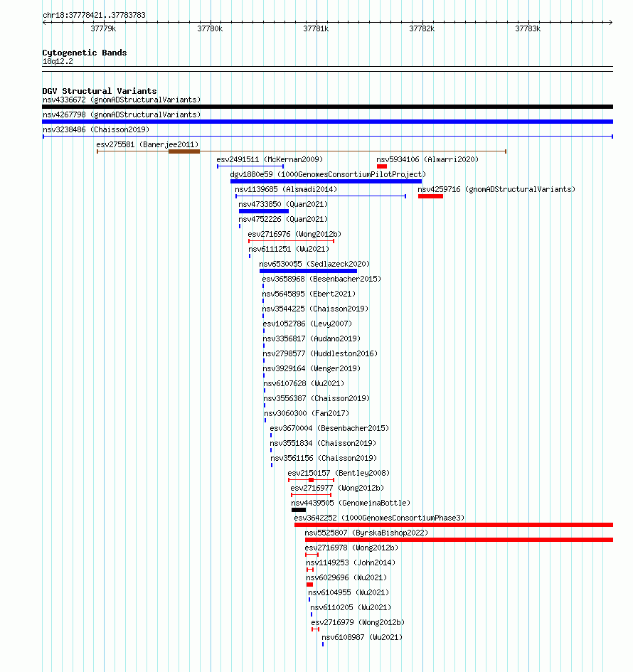
Task: Select the esv2491511 McKernan2009 label
Action: 270,159
